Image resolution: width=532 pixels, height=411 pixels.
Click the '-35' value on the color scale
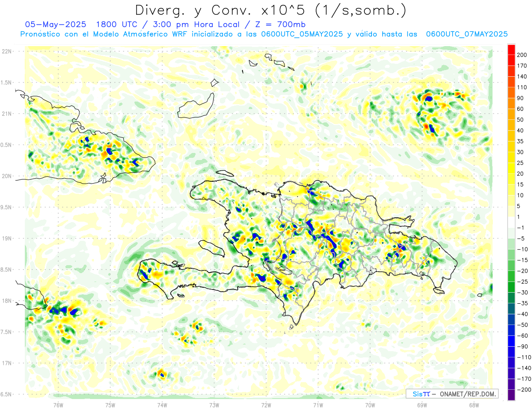point(522,303)
